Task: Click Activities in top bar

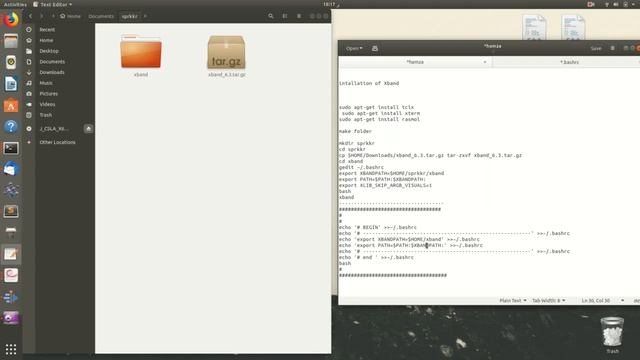Action: 15,4
